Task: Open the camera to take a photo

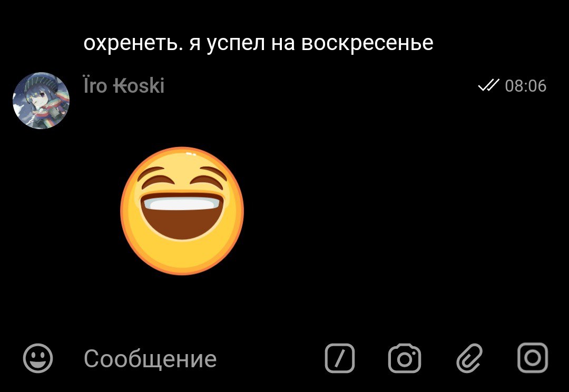Action: click(x=405, y=358)
